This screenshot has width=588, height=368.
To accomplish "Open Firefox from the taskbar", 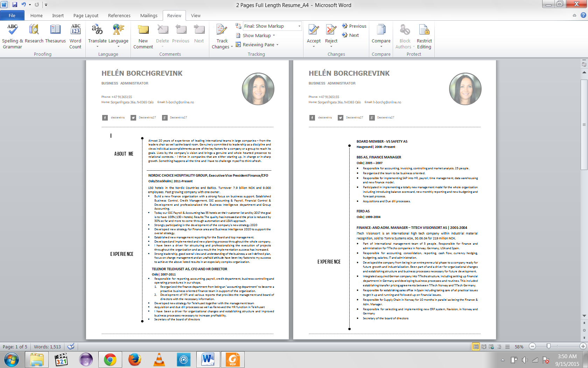I will coord(135,359).
